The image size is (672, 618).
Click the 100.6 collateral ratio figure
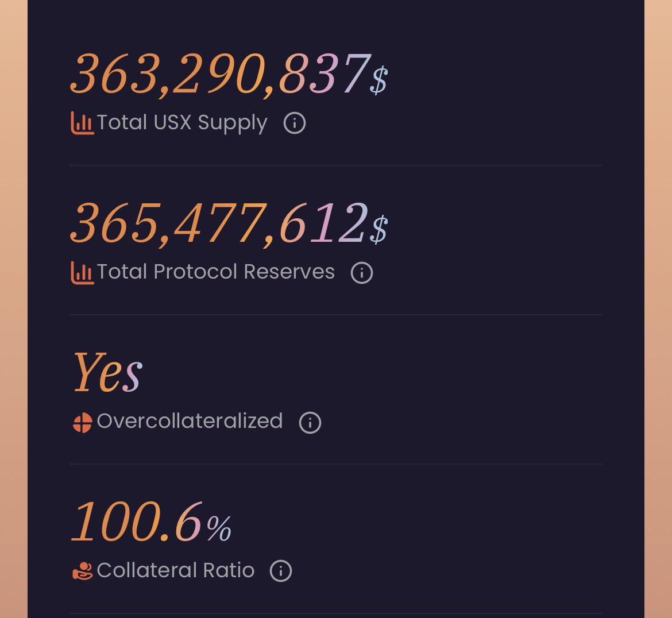pos(137,522)
